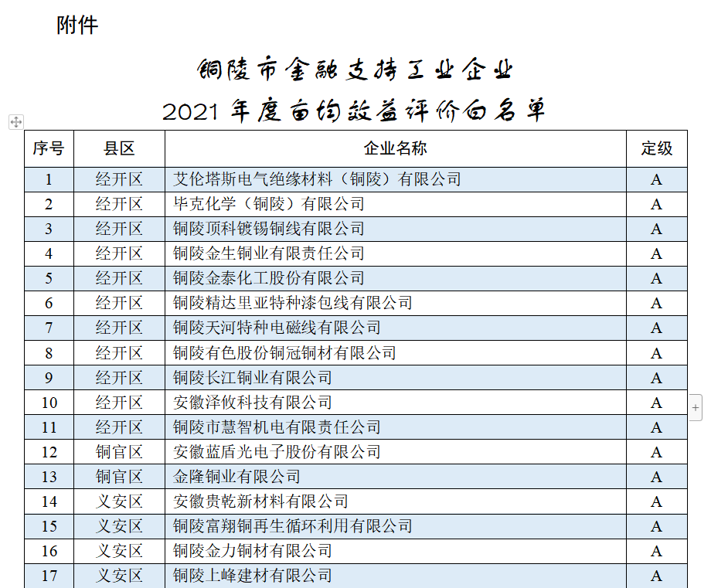Click 铜陵金泰化工股份有限公司
The image size is (711, 588).
coord(268,278)
